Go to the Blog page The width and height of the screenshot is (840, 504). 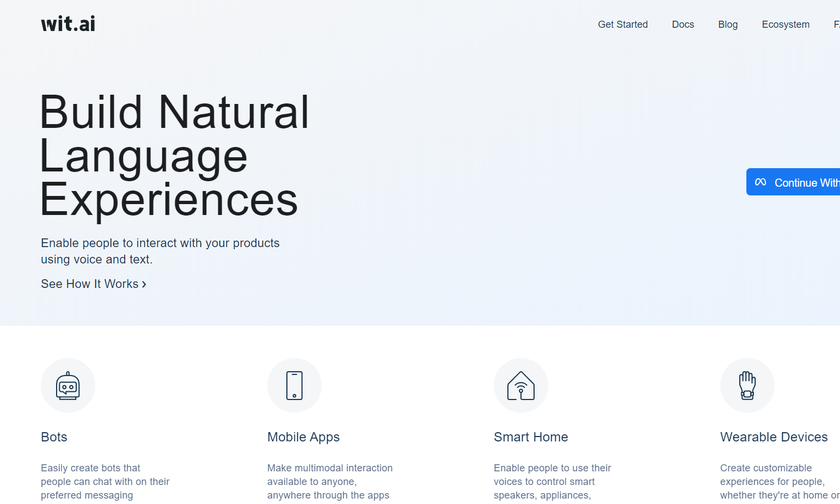(x=728, y=24)
